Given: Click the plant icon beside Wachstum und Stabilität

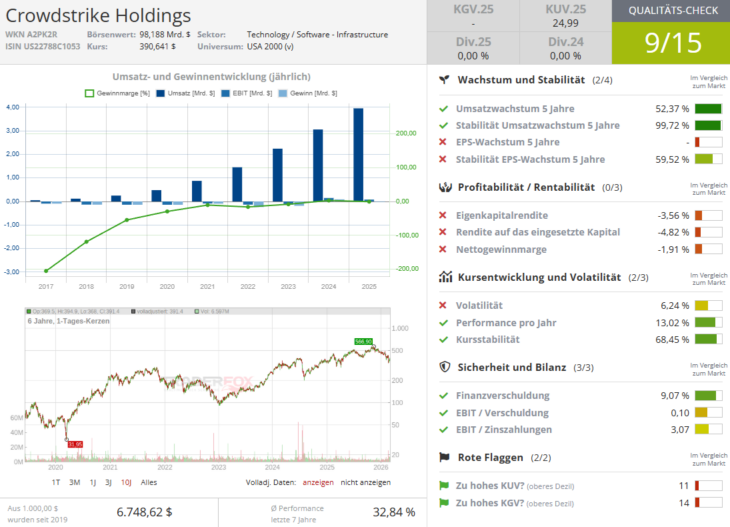Looking at the screenshot, I should 444,79.
